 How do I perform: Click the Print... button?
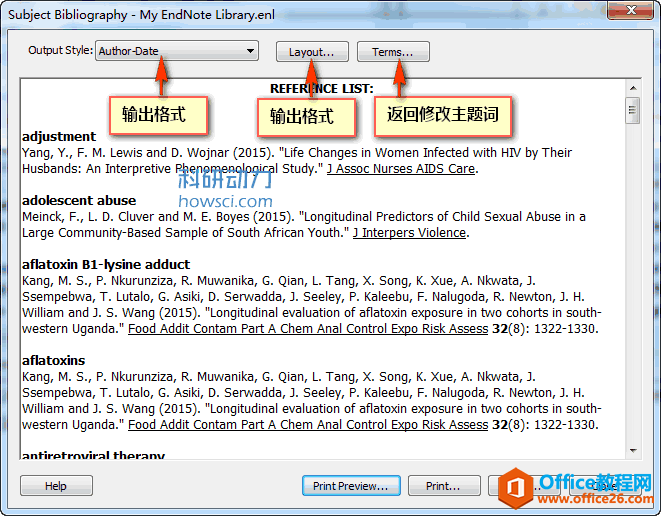pyautogui.click(x=443, y=486)
